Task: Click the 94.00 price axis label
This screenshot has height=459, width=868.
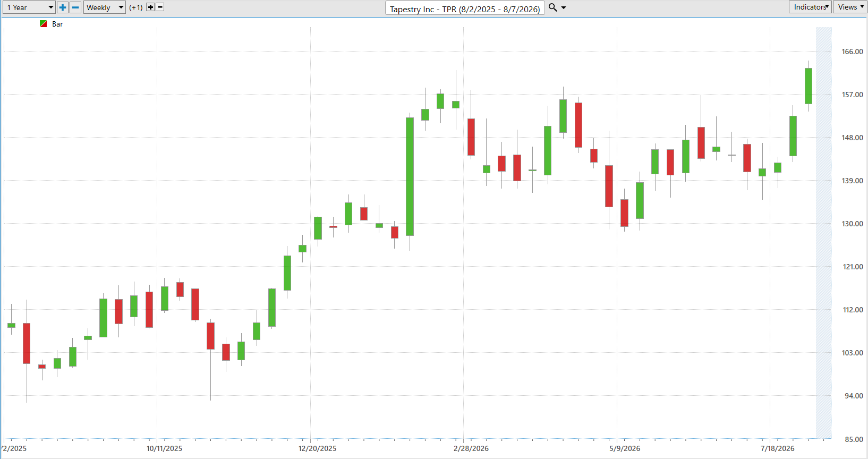Action: (x=854, y=396)
